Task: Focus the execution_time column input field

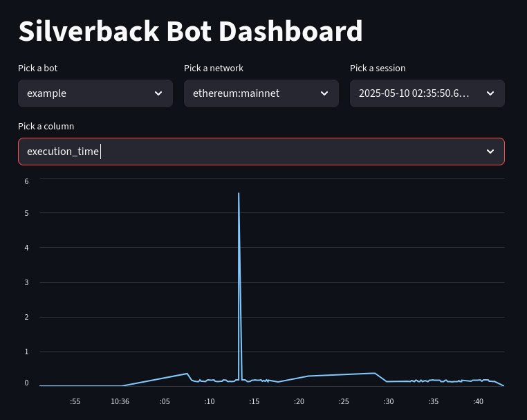Action: pos(261,152)
